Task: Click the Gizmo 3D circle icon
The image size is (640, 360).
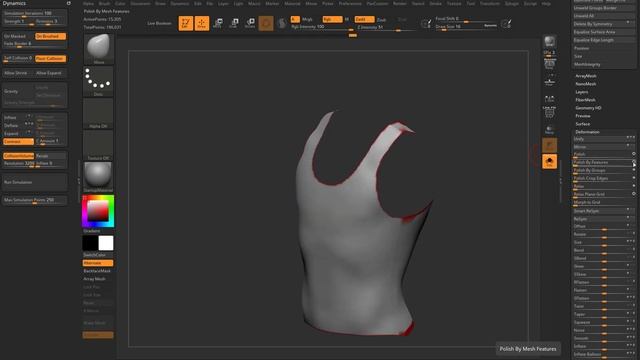Action: pos(266,23)
